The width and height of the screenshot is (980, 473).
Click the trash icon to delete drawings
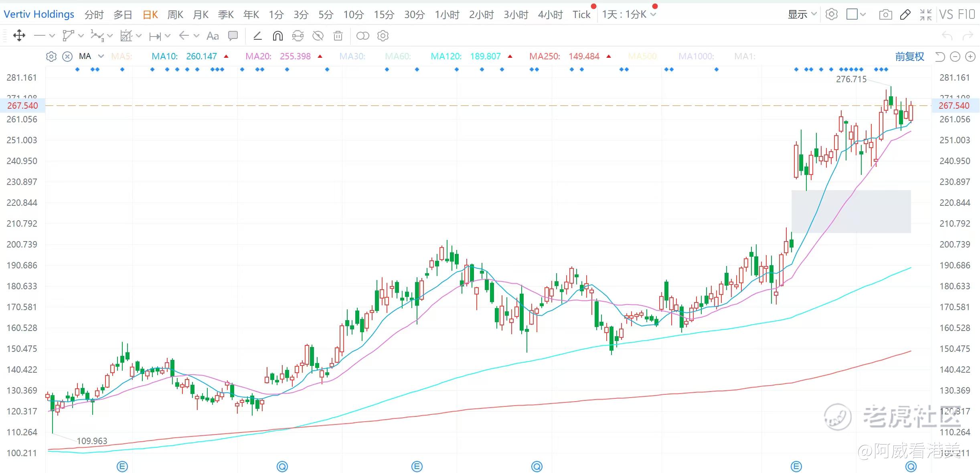(338, 36)
